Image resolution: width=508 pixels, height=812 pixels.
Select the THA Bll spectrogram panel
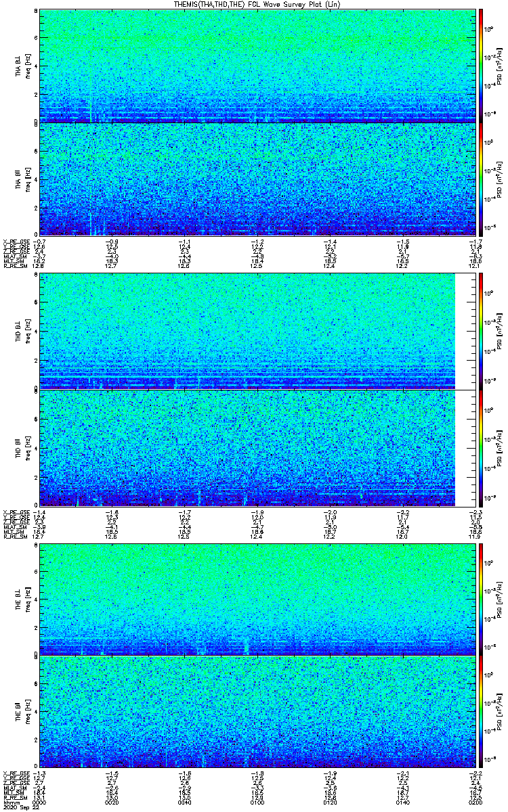[257, 179]
